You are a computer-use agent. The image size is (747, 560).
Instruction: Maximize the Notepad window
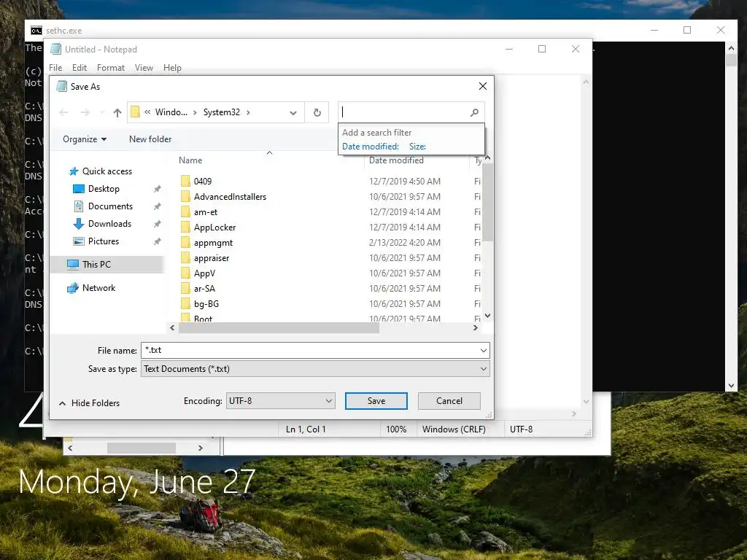[x=542, y=49]
